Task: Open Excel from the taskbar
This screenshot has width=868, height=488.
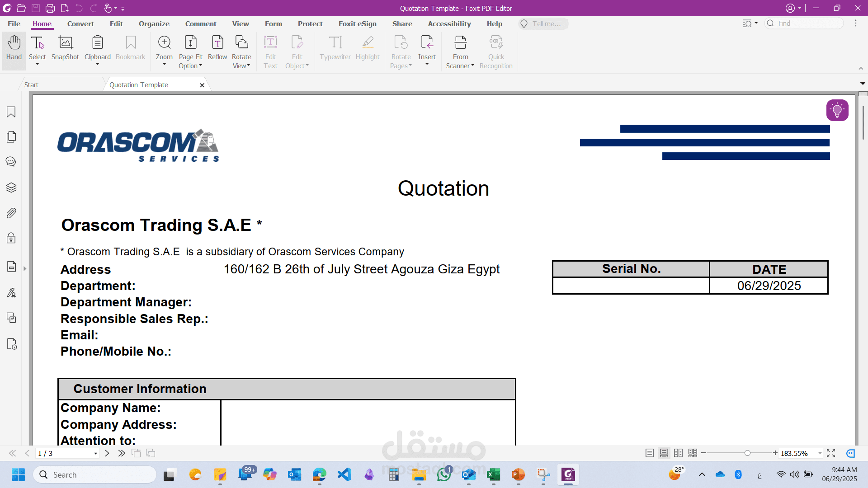Action: 493,474
